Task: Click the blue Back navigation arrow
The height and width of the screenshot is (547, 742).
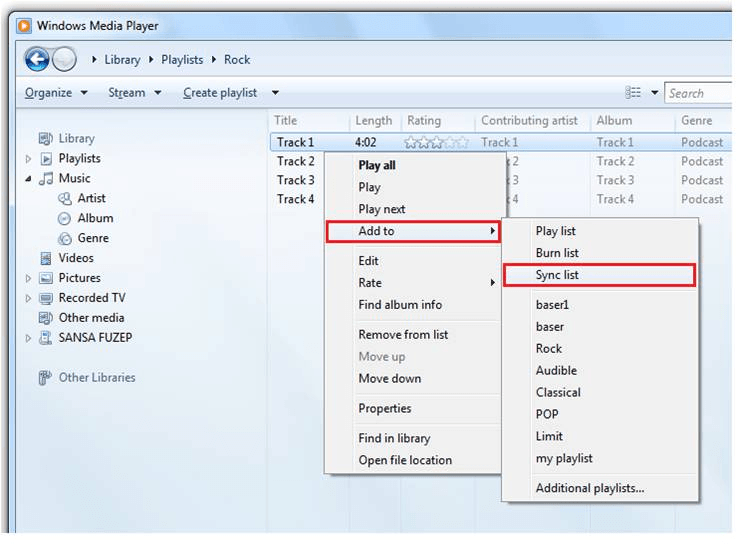Action: point(37,60)
